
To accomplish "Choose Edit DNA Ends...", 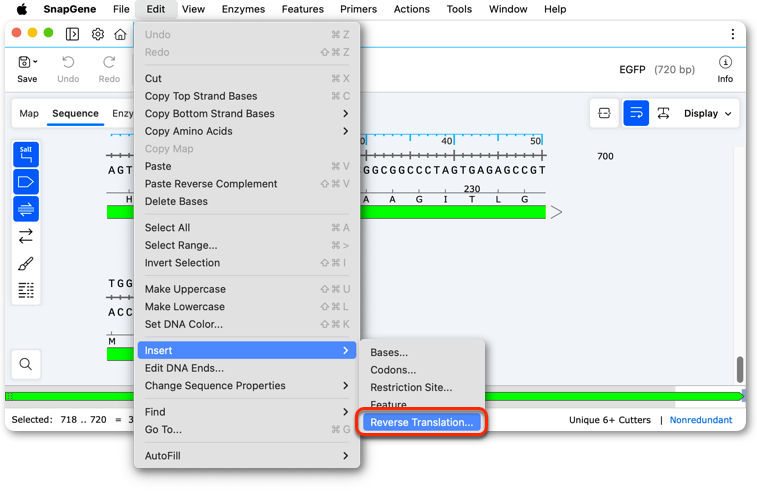I will (247, 368).
